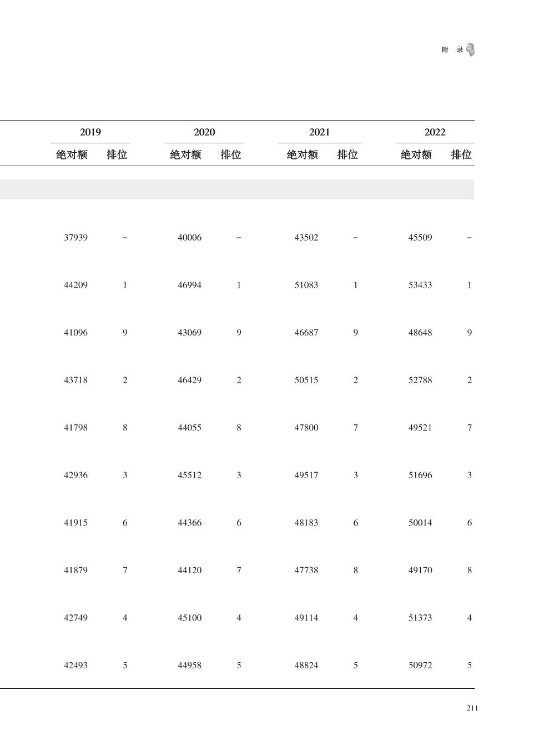Click the 2020 year column header
The image size is (534, 756).
point(204,132)
